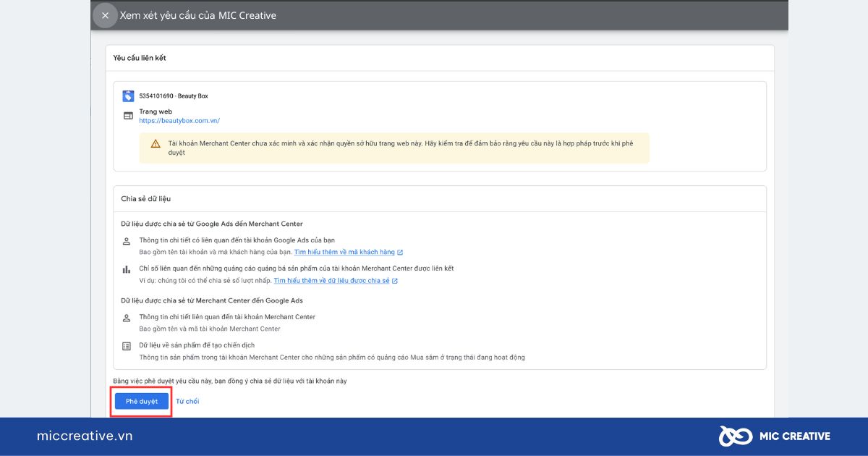Approve the request with Phê duyệt button
This screenshot has height=456, width=868.
(x=142, y=401)
